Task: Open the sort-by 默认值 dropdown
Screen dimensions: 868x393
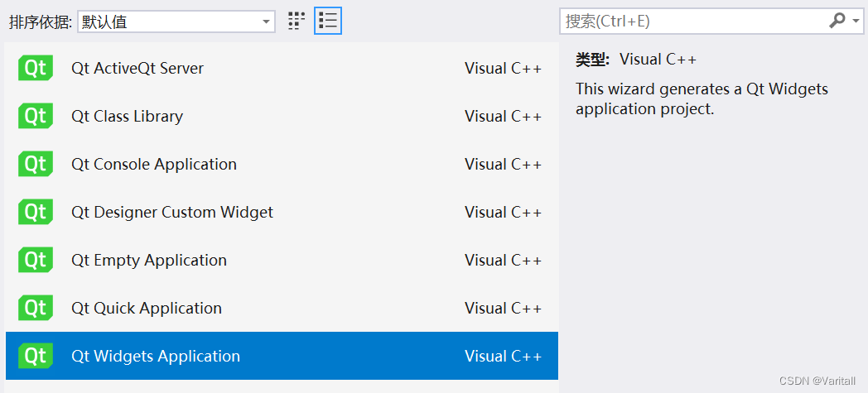Action: click(x=176, y=22)
